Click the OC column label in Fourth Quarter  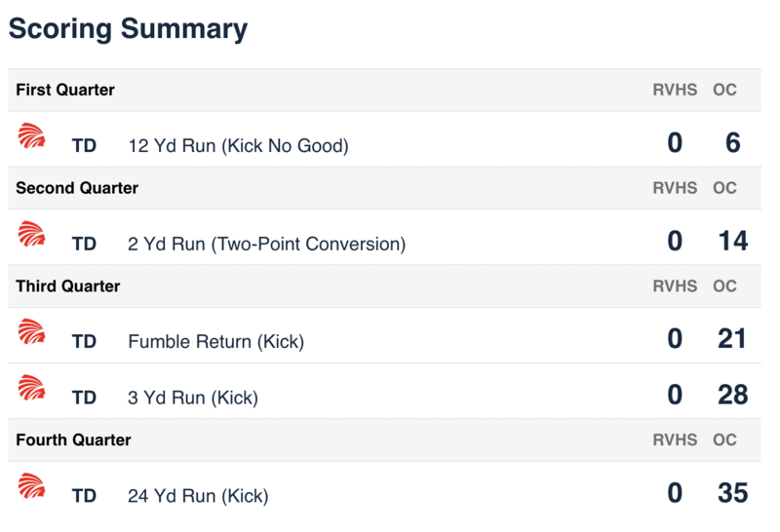(x=724, y=440)
